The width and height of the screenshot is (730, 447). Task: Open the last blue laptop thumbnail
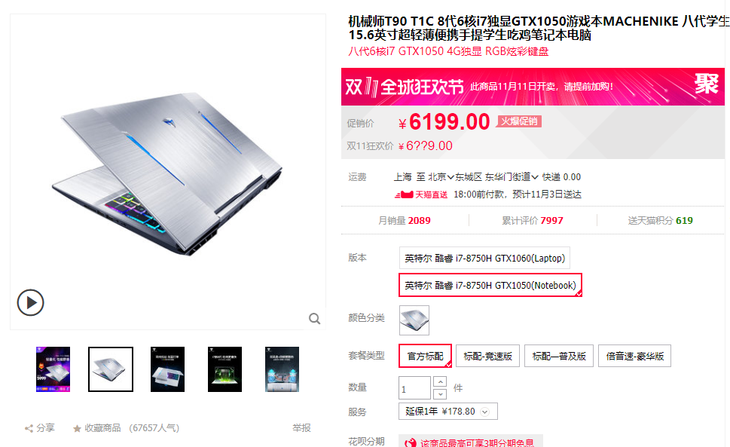282,369
